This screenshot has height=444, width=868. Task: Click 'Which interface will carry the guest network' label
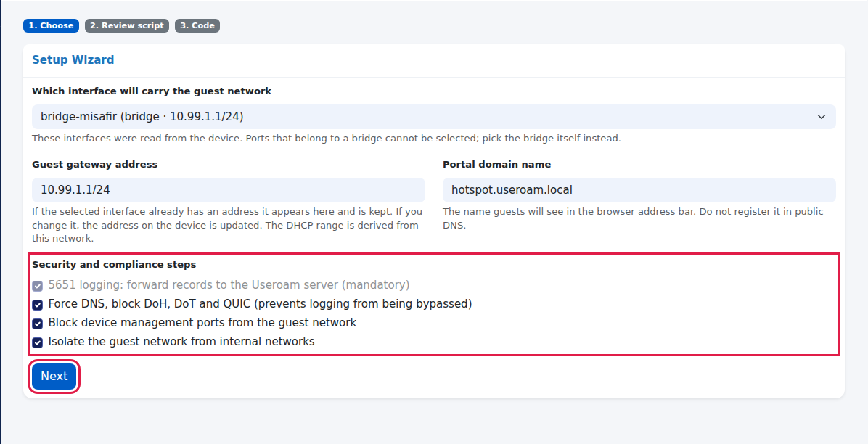pos(152,91)
